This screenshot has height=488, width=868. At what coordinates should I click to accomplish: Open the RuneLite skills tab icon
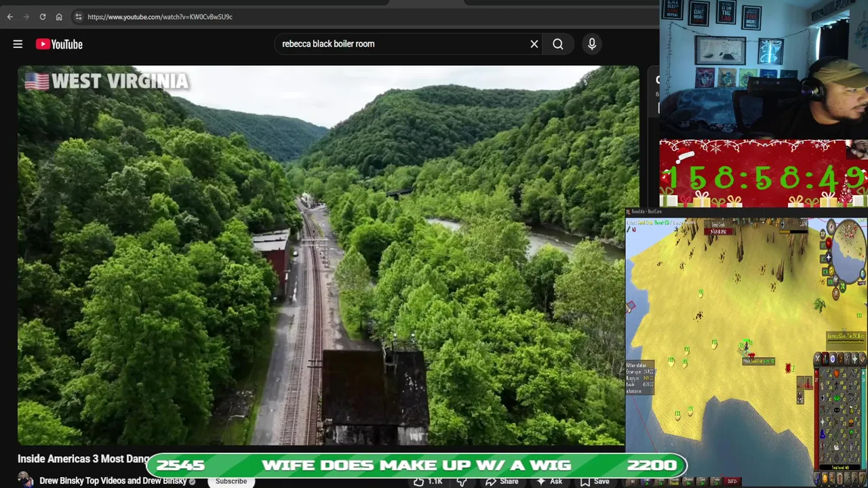point(825,359)
